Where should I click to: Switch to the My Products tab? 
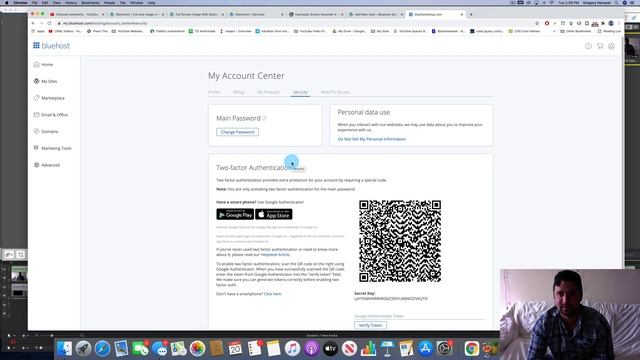click(268, 92)
